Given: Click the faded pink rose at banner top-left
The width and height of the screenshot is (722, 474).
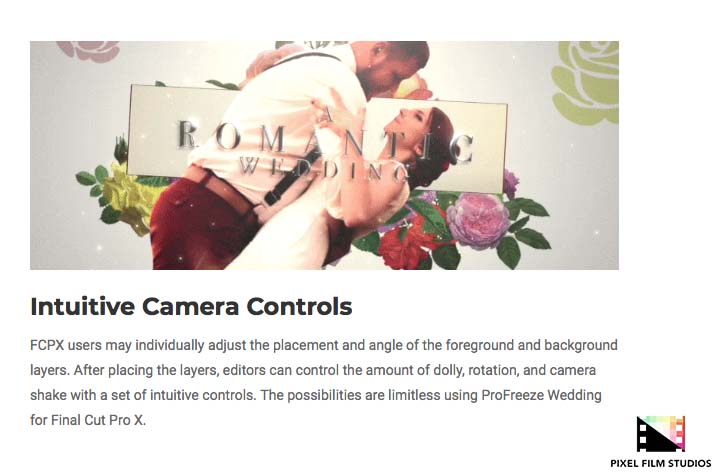Looking at the screenshot, I should click(88, 51).
